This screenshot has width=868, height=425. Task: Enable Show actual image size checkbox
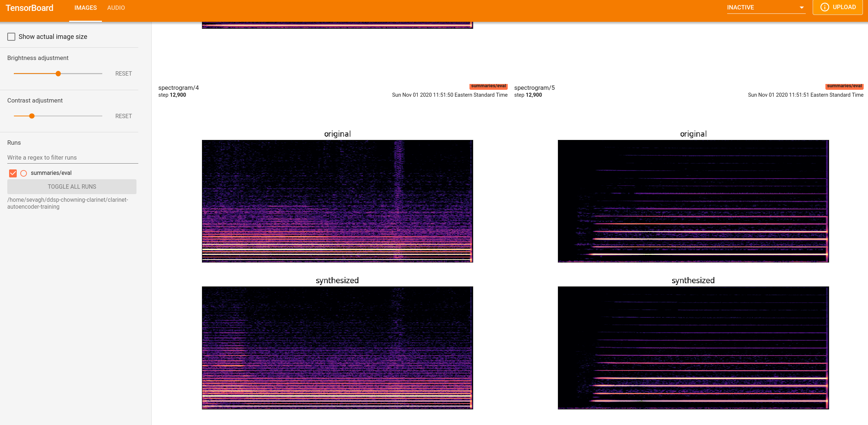pyautogui.click(x=11, y=37)
